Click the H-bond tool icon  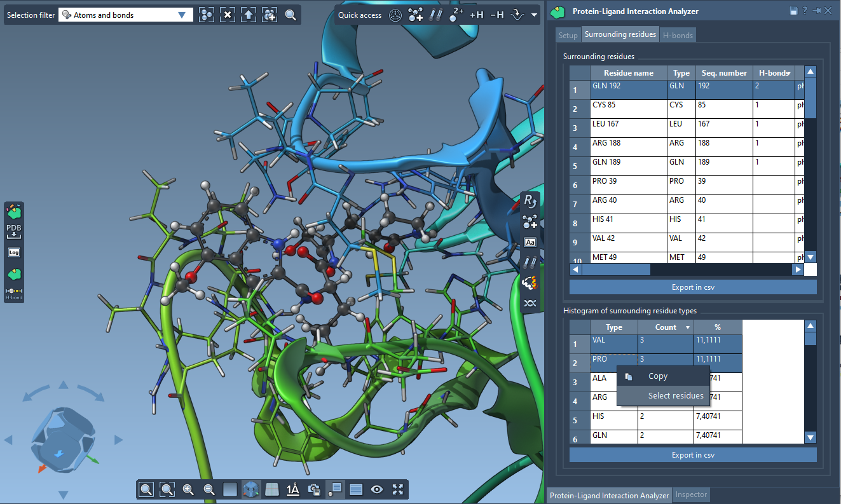coord(14,292)
